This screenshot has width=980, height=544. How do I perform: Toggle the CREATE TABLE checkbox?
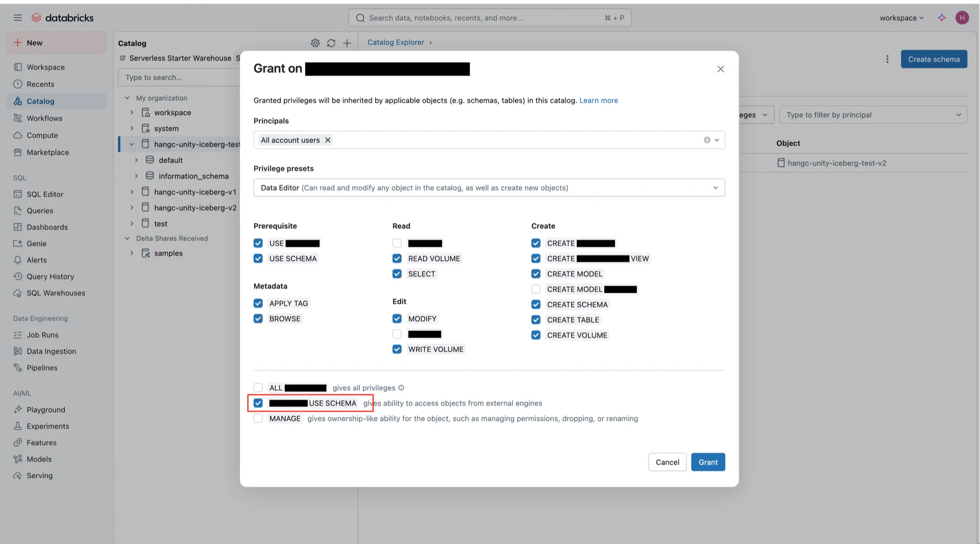[536, 320]
